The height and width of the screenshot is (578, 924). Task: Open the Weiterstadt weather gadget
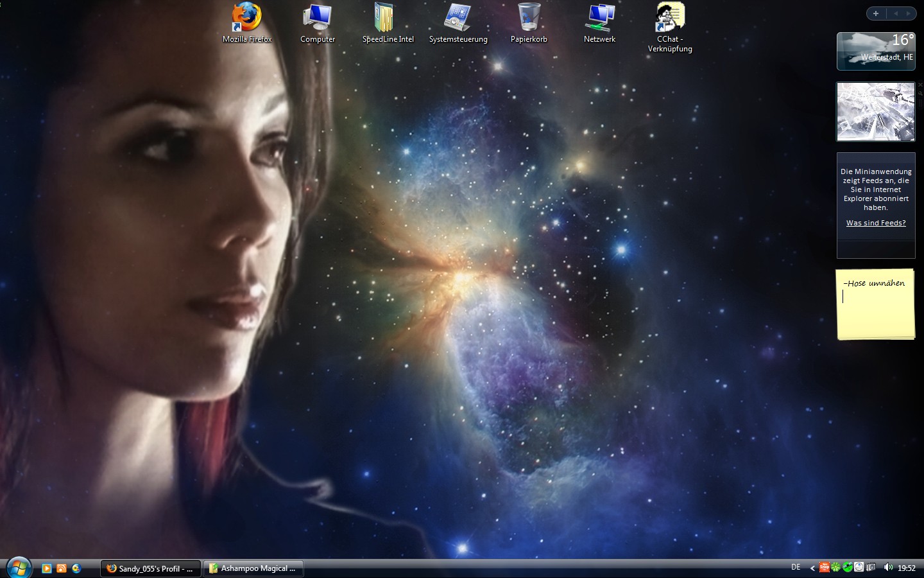876,51
